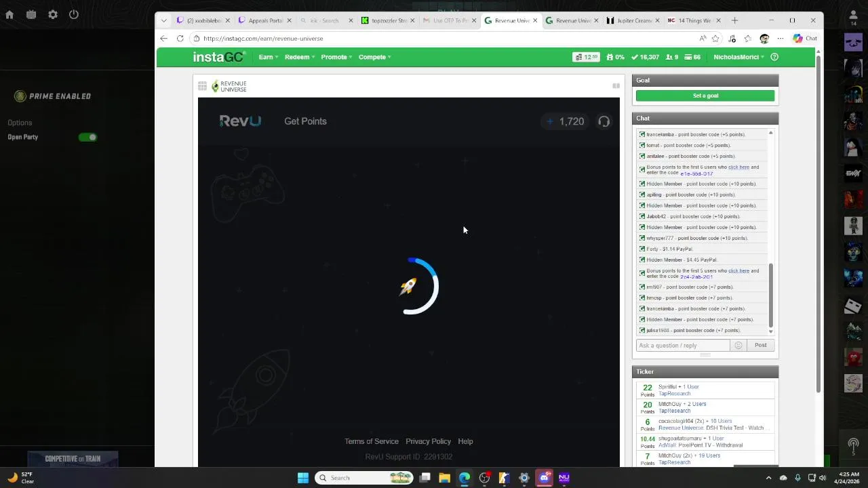Add this page to favorites star
Image resolution: width=868 pixels, height=488 pixels.
pyautogui.click(x=715, y=39)
